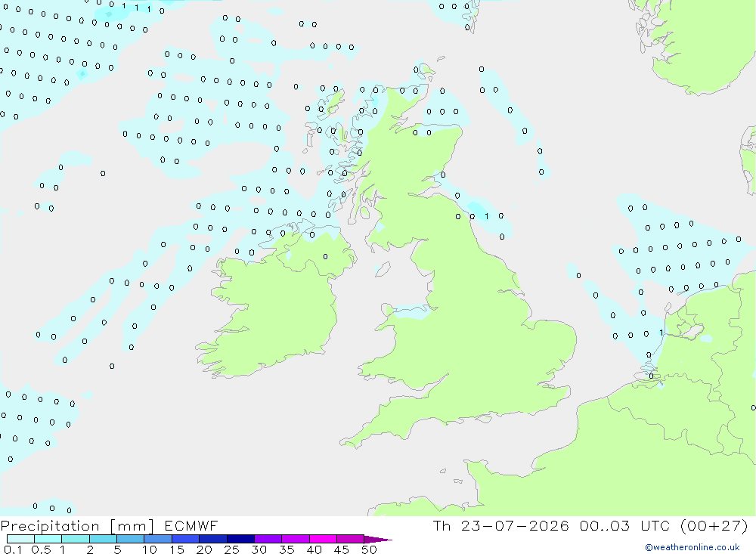Select the 10–15 mm legend swatch

pyautogui.click(x=158, y=539)
